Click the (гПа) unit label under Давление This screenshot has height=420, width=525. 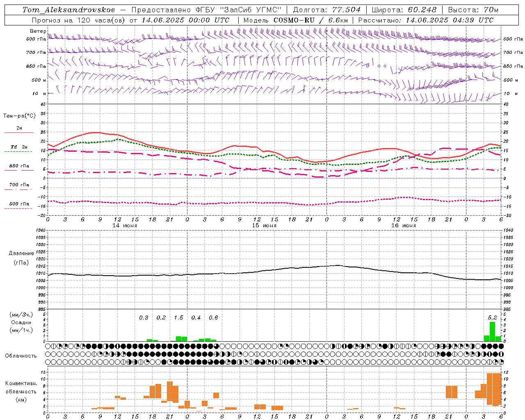coord(21,263)
